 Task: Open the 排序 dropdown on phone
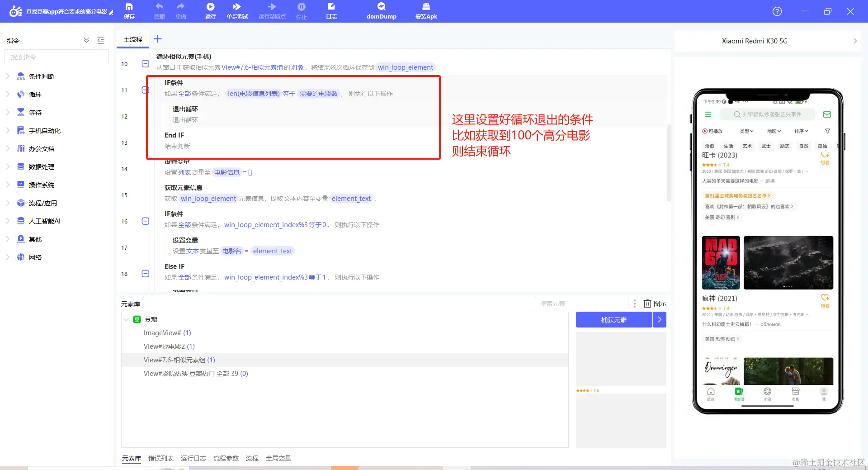click(x=802, y=131)
